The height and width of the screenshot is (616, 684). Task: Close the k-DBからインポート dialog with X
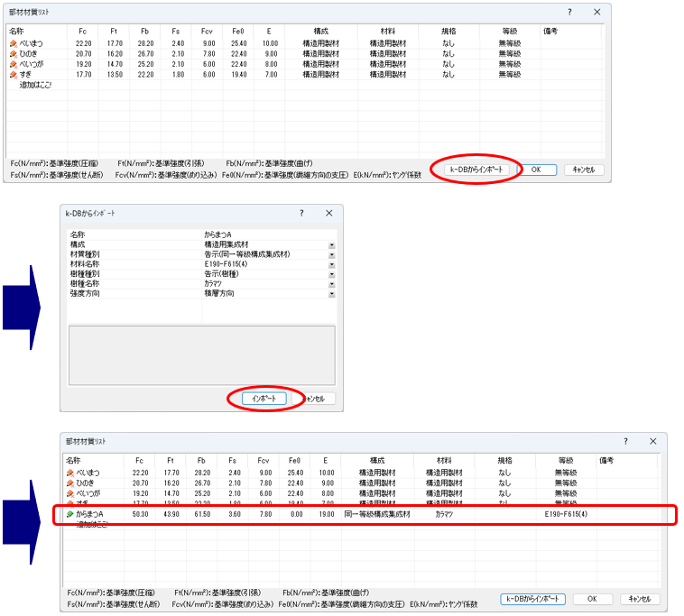click(328, 213)
